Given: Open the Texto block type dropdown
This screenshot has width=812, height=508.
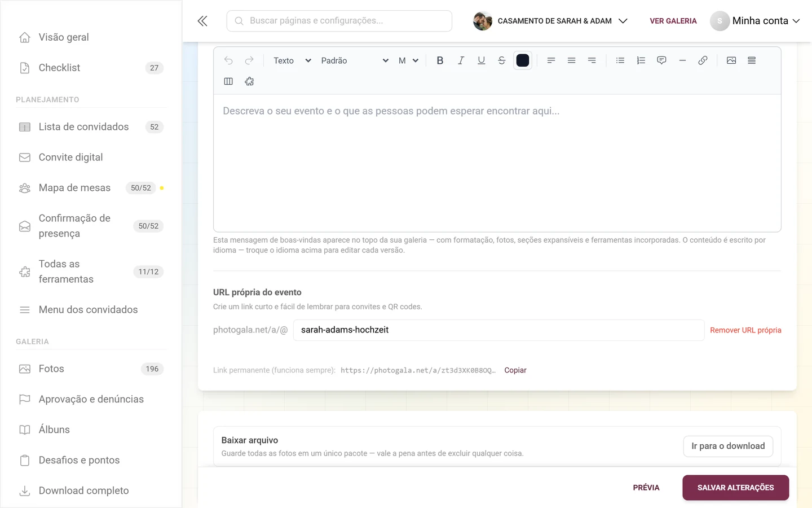Looking at the screenshot, I should click(292, 60).
